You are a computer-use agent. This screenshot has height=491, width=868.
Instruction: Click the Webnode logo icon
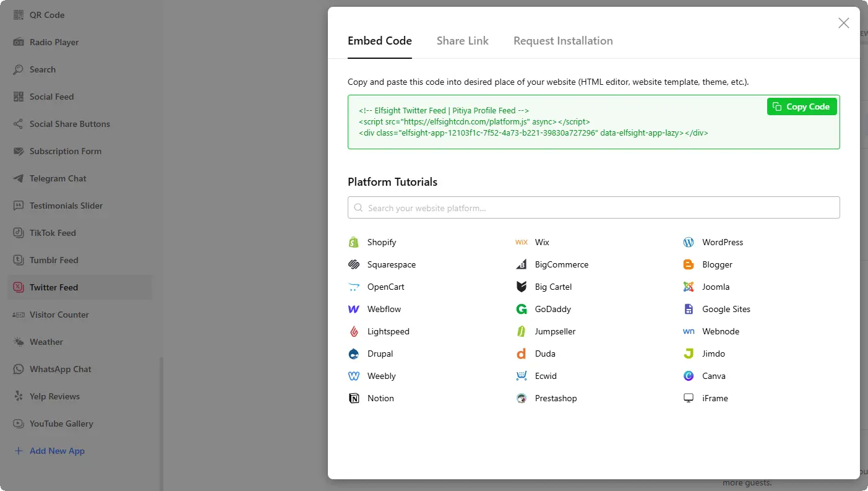[x=689, y=331]
